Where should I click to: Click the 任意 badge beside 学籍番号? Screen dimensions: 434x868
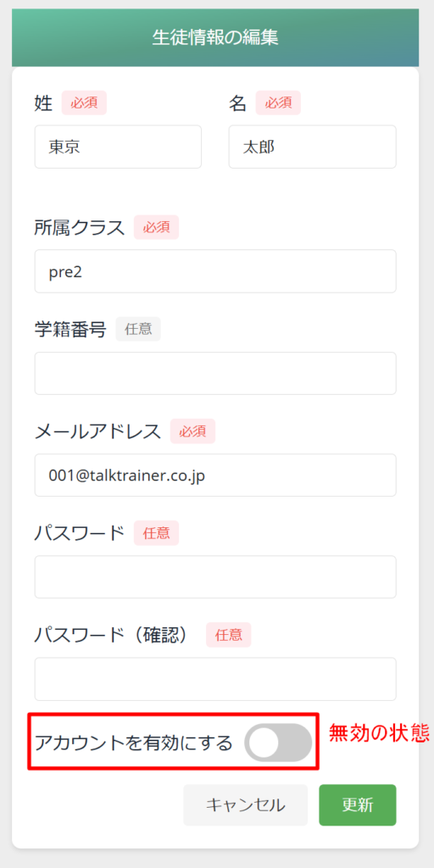(138, 329)
